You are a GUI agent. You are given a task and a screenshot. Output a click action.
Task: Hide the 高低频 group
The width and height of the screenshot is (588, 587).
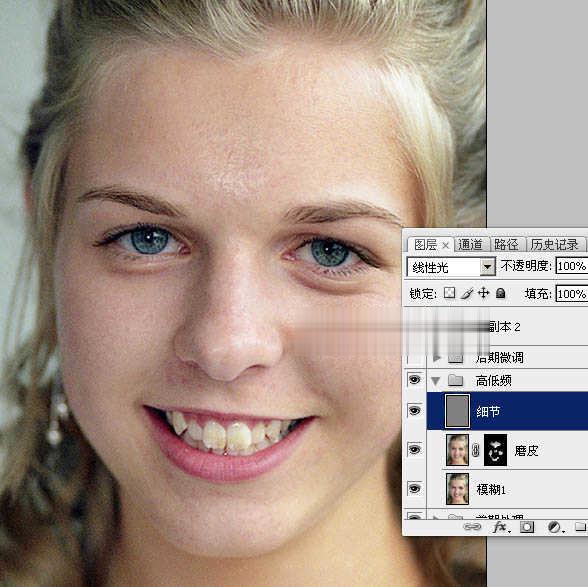pyautogui.click(x=414, y=380)
